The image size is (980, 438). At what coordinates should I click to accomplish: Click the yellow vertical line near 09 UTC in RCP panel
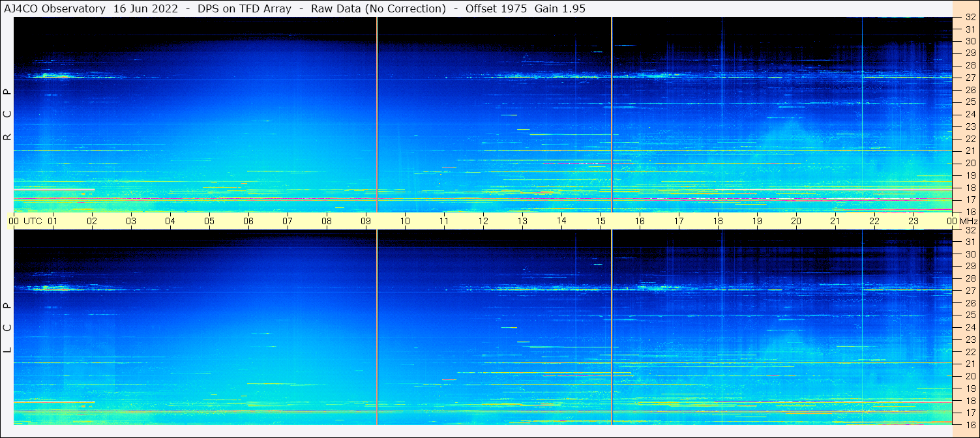pos(377,114)
